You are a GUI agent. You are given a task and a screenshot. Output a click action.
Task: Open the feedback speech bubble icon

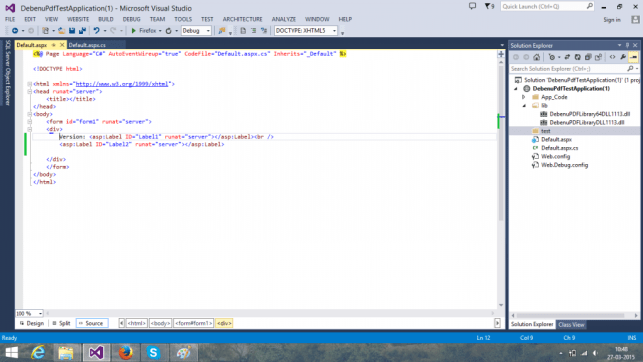pyautogui.click(x=472, y=6)
